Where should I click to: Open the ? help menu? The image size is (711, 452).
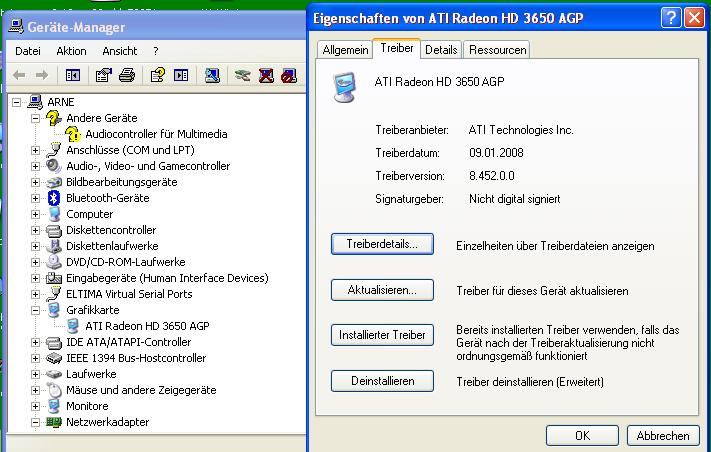[x=156, y=51]
